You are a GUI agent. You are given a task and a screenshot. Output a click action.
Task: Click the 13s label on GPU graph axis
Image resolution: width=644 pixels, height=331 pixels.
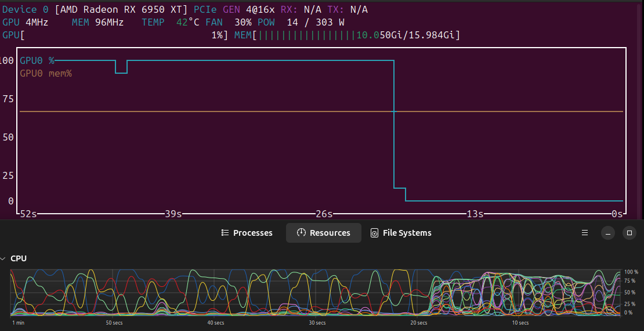click(x=475, y=214)
